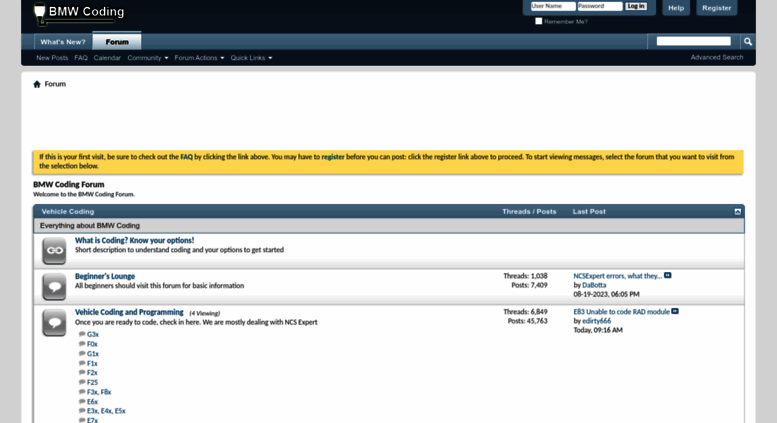Click the link icon beside What is Coding
The height and width of the screenshot is (423, 777).
[54, 251]
